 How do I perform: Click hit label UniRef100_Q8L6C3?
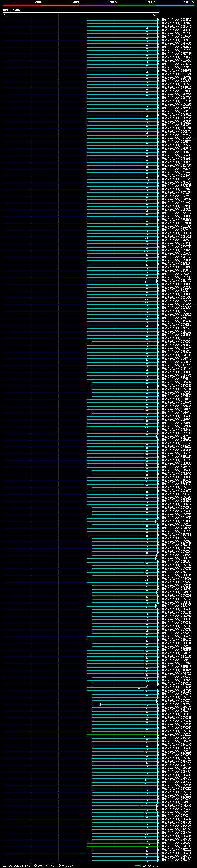tap(177, 636)
